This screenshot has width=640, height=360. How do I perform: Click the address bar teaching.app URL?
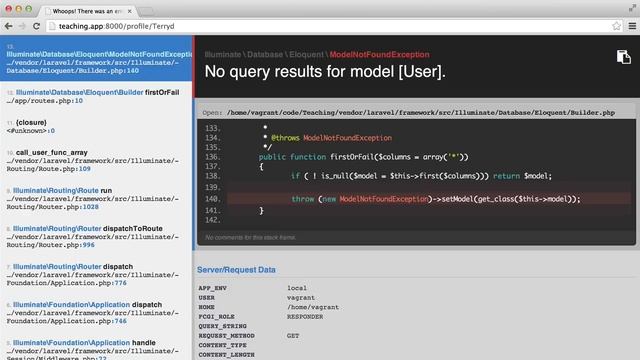tap(117, 26)
